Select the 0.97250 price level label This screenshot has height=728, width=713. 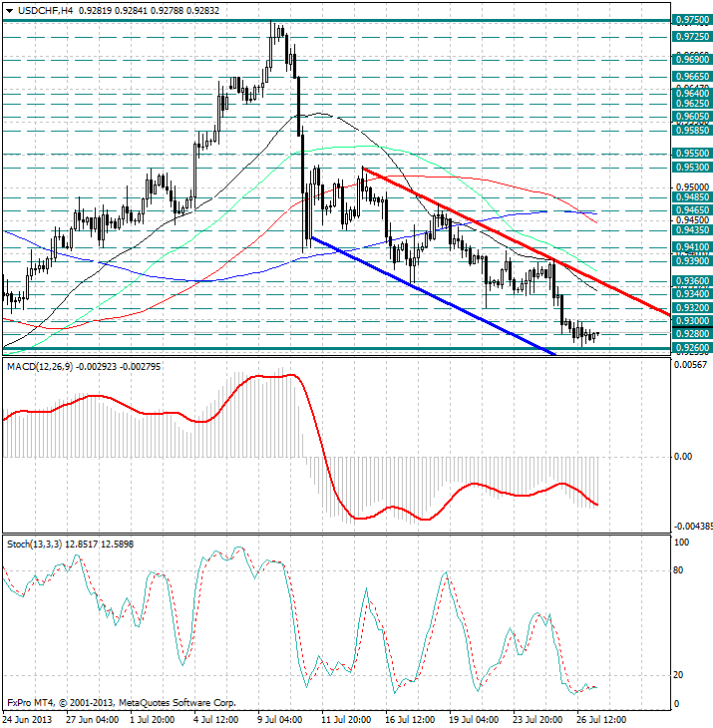(692, 37)
